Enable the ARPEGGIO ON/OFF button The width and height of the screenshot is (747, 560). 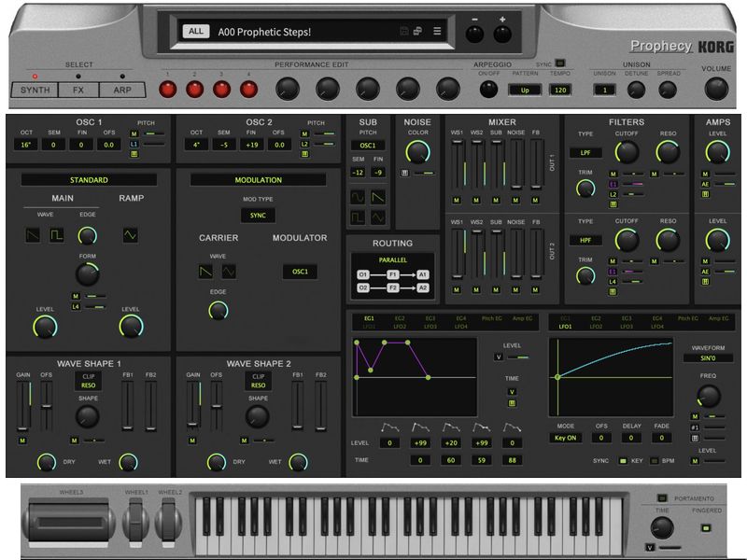(x=486, y=89)
